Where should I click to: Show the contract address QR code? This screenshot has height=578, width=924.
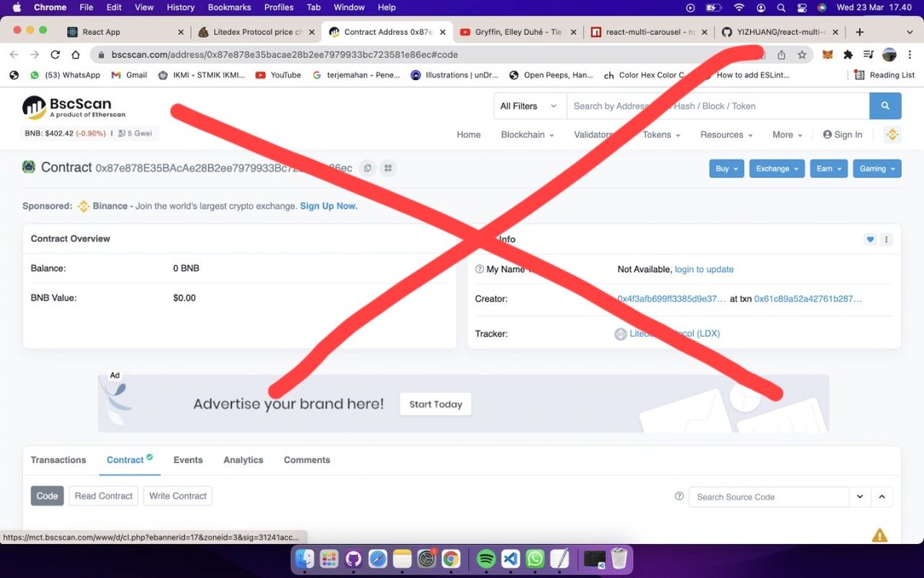[x=388, y=168]
